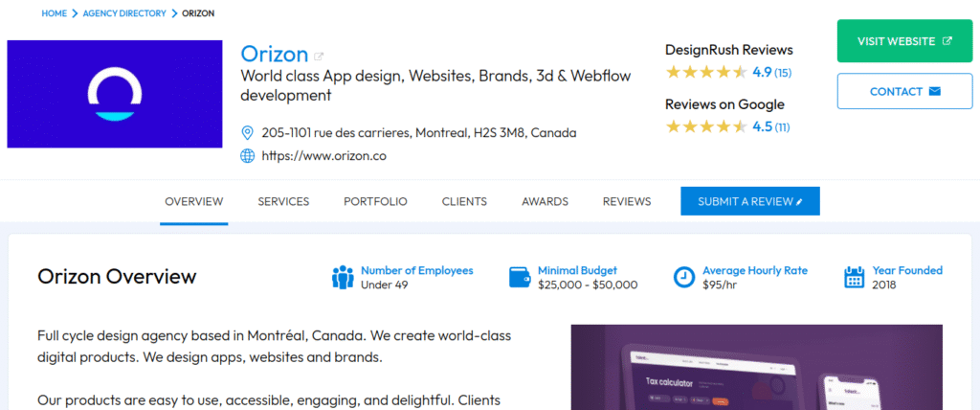Image resolution: width=980 pixels, height=410 pixels.
Task: Click the Average Hourly Rate clock icon
Action: 684,278
